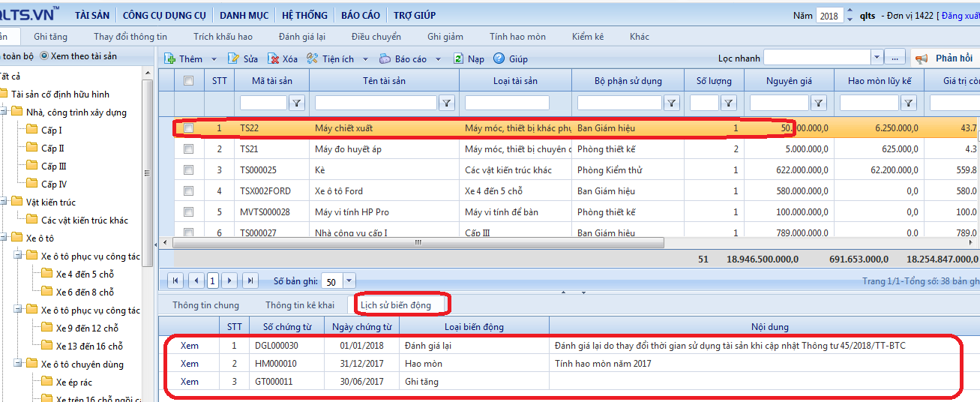Check the MVTS000028 Máy vi tính row
This screenshot has width=980, height=402.
tap(189, 212)
